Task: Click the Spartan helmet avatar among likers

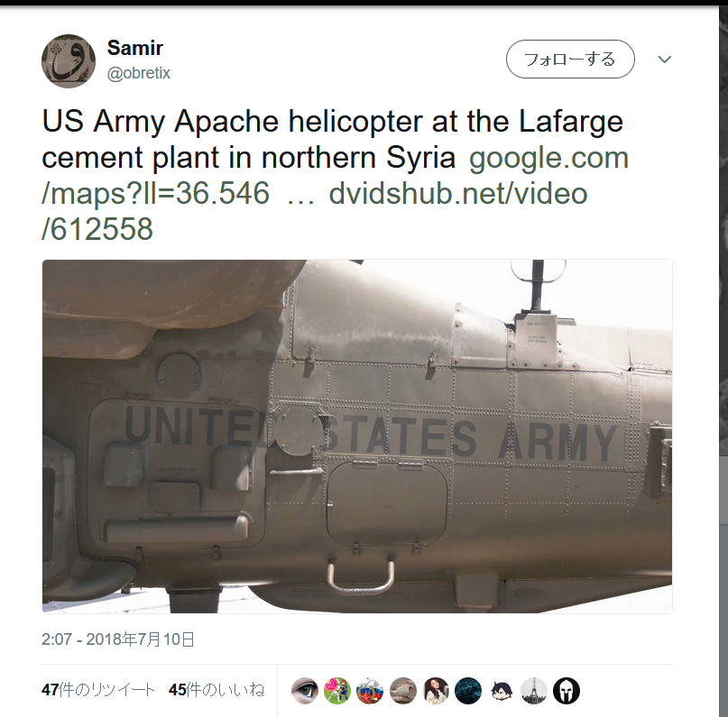Action: 567,691
